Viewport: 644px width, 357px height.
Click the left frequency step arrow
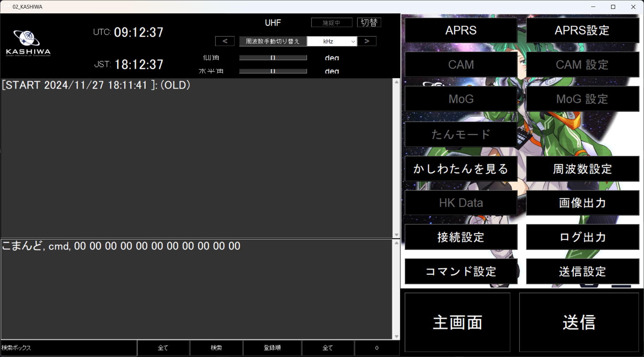click(x=225, y=41)
